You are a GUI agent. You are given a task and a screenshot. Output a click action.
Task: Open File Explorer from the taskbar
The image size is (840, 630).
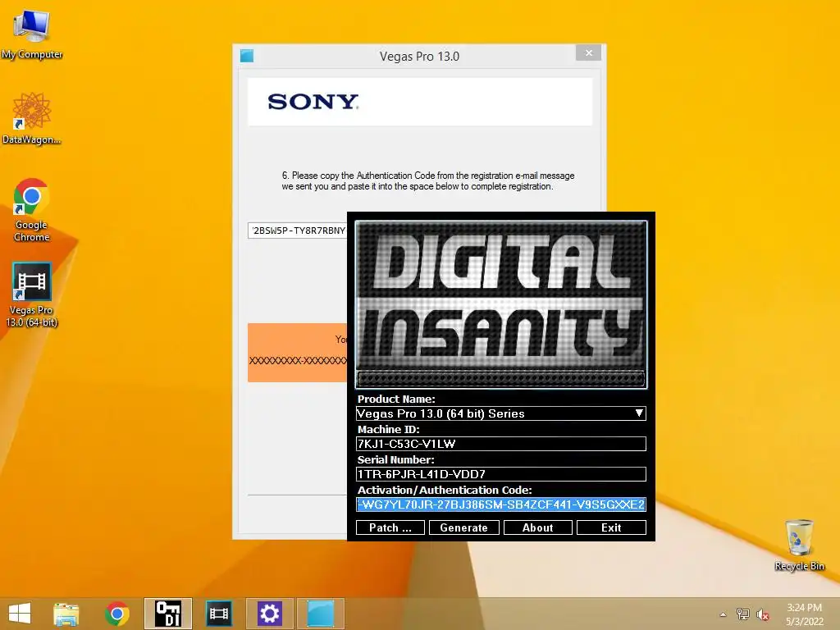66,614
